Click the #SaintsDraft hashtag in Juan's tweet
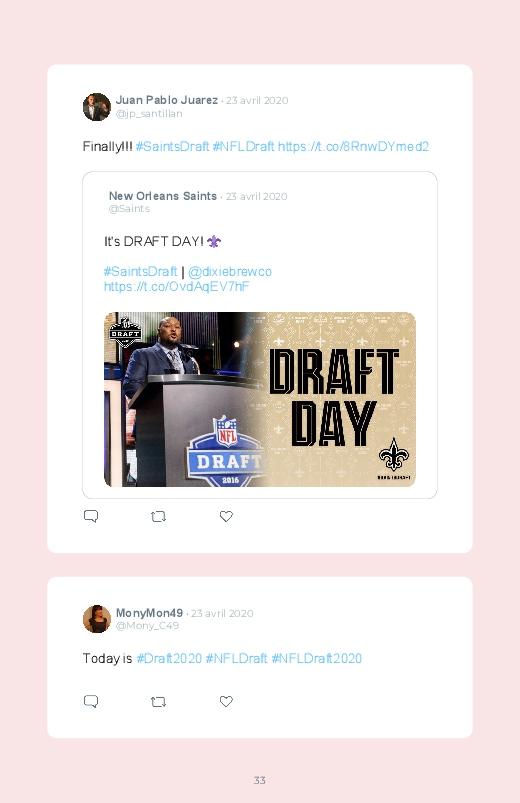The image size is (520, 803). coord(172,146)
